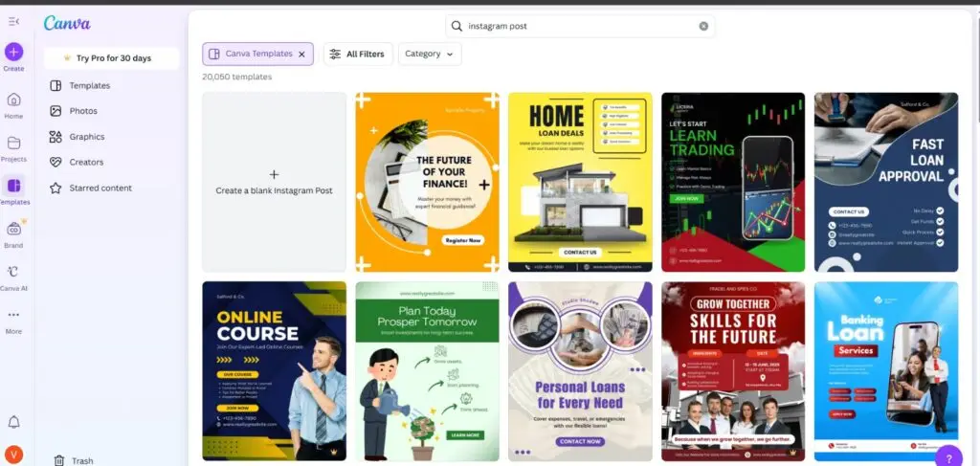980x466 pixels.
Task: Click the purple help question mark button
Action: [947, 456]
